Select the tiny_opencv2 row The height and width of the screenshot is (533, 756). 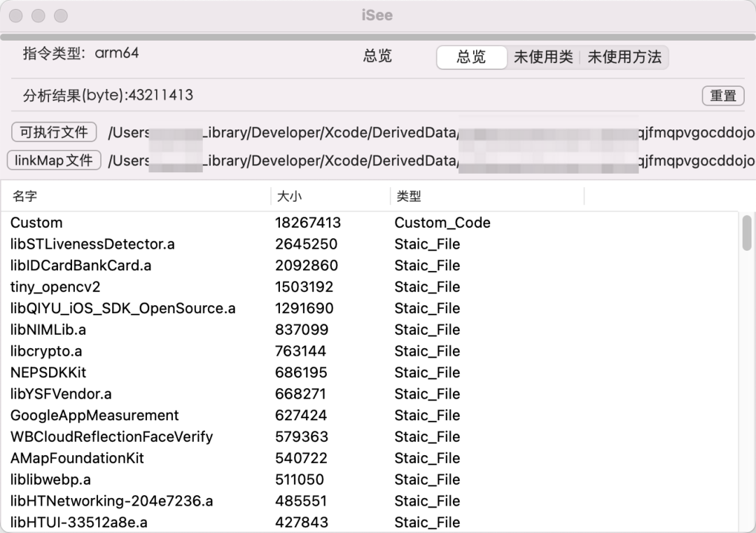coord(370,287)
